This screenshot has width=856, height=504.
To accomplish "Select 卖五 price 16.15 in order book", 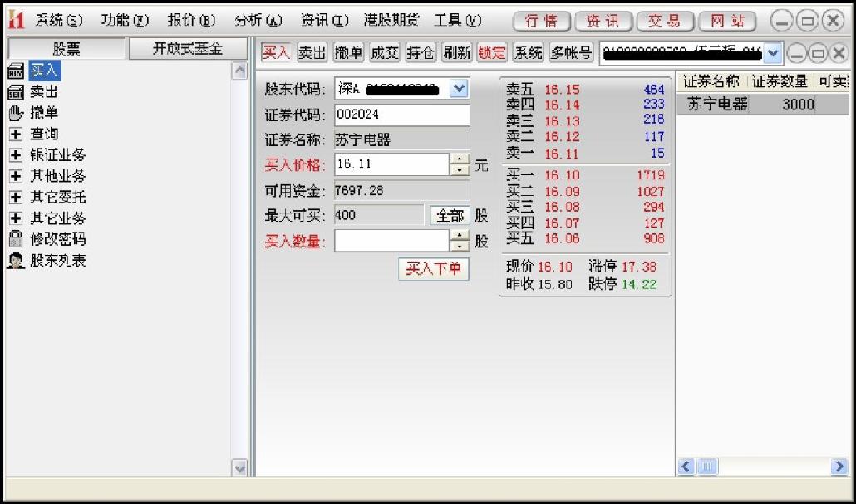I will (562, 90).
